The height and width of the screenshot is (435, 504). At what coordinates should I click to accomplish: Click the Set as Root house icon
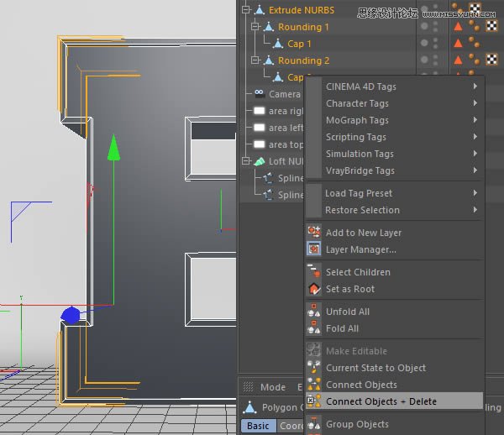[x=313, y=289]
